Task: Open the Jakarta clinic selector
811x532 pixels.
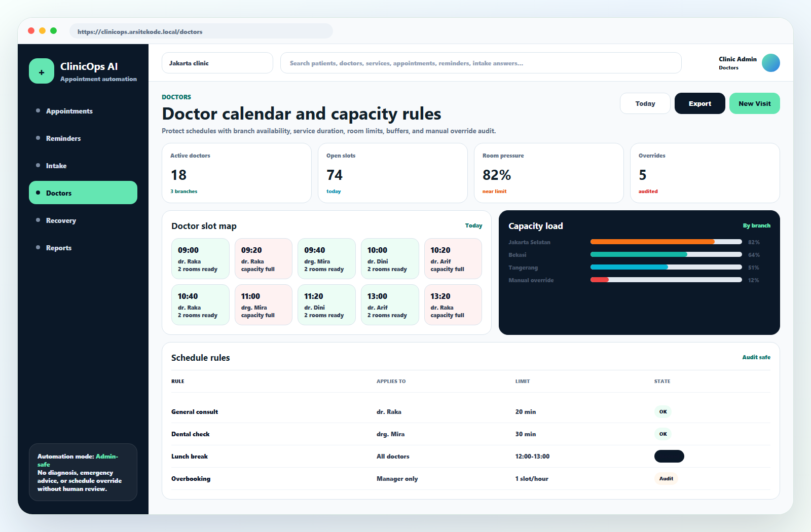Action: [217, 63]
